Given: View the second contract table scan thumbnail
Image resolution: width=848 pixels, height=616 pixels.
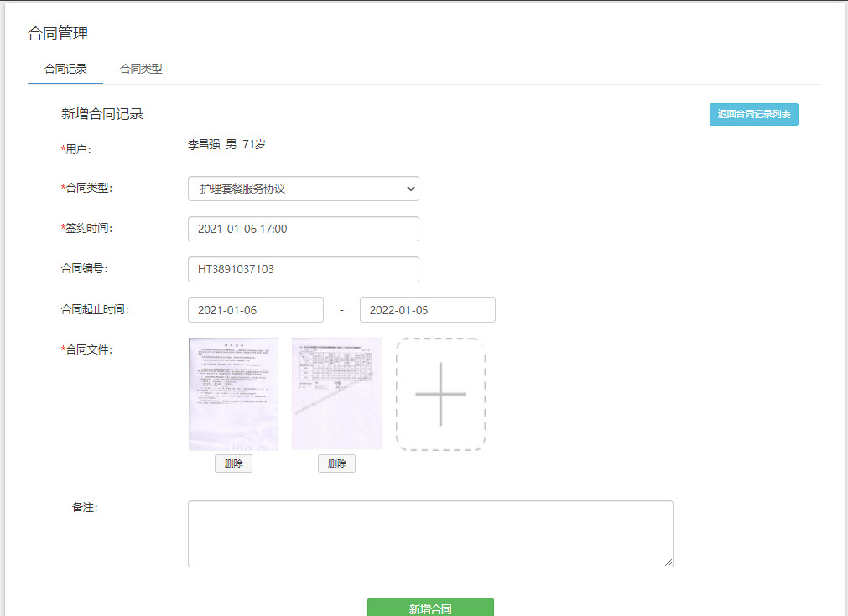Looking at the screenshot, I should pos(336,393).
